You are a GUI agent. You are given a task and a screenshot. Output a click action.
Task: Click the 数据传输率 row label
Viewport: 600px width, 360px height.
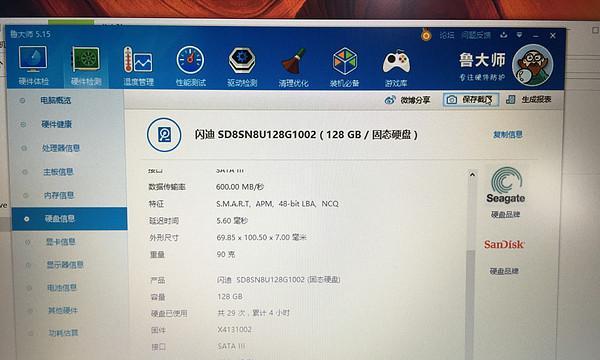[167, 187]
